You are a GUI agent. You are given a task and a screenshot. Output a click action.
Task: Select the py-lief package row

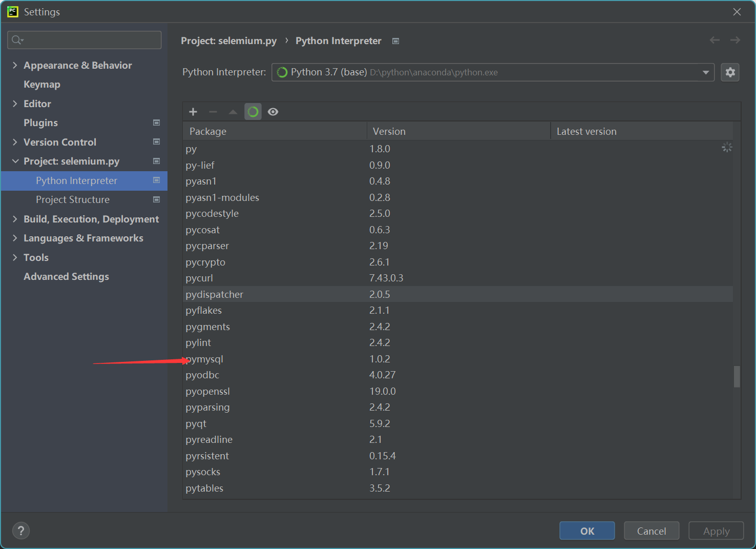click(x=458, y=165)
